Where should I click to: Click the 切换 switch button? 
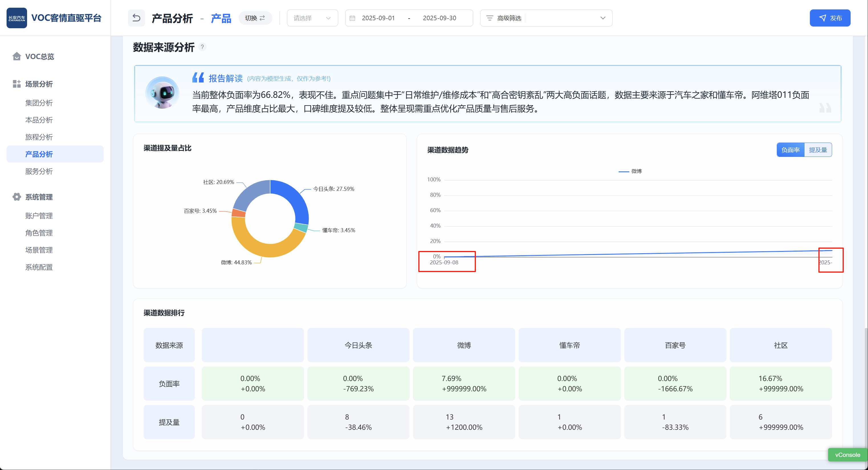click(255, 18)
